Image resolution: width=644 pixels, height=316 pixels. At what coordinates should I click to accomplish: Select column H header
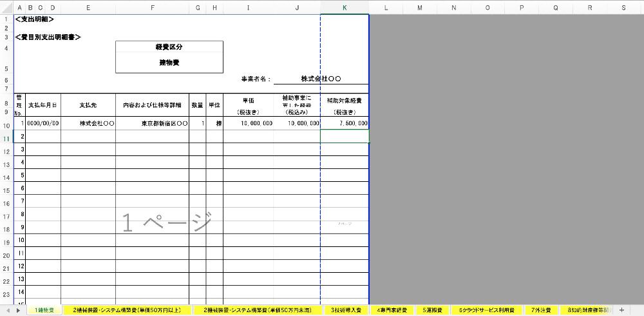click(215, 7)
